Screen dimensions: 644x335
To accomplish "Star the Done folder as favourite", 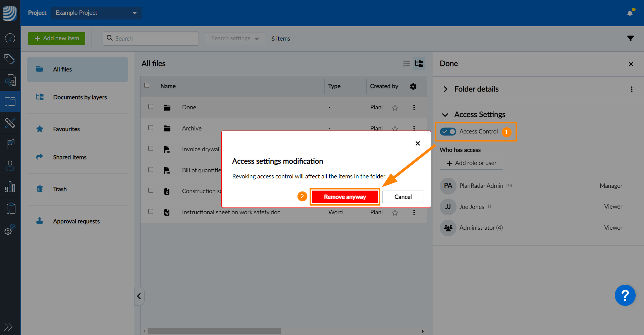I will [x=395, y=108].
